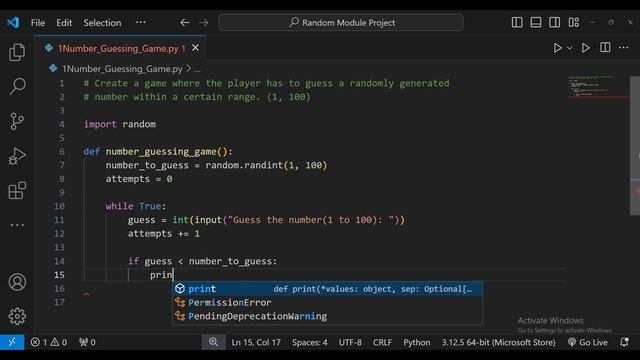Select the 1Number_Guessing_Game.py editor tab
This screenshot has width=640, height=360.
coord(121,49)
